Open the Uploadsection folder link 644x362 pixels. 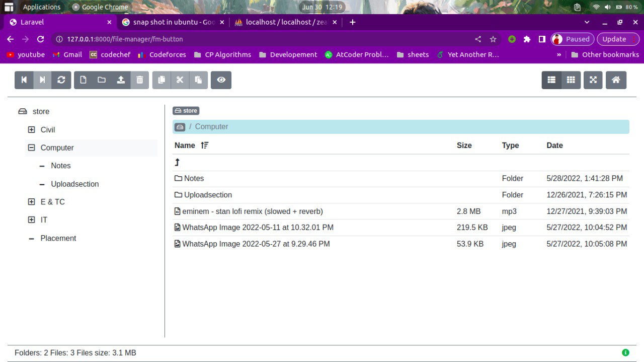[208, 195]
